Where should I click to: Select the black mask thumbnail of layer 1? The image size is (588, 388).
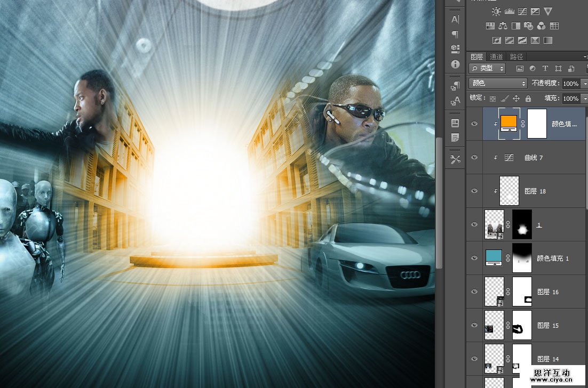point(522,224)
